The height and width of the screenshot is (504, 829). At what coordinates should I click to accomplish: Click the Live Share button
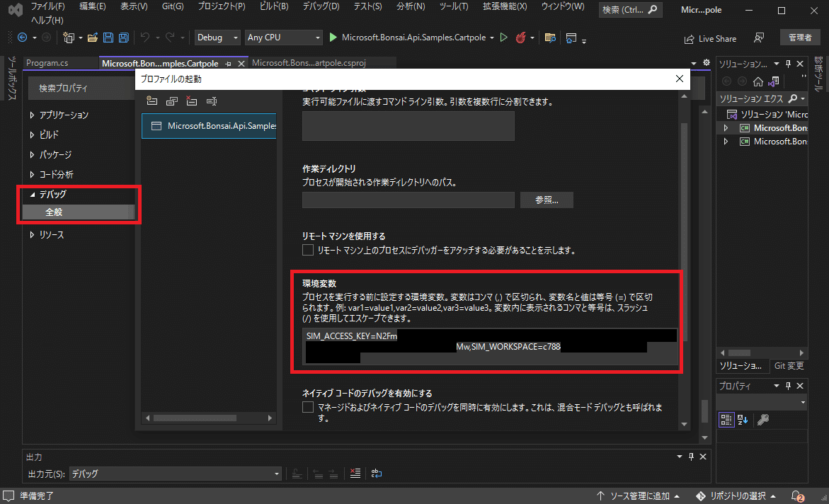pos(711,39)
